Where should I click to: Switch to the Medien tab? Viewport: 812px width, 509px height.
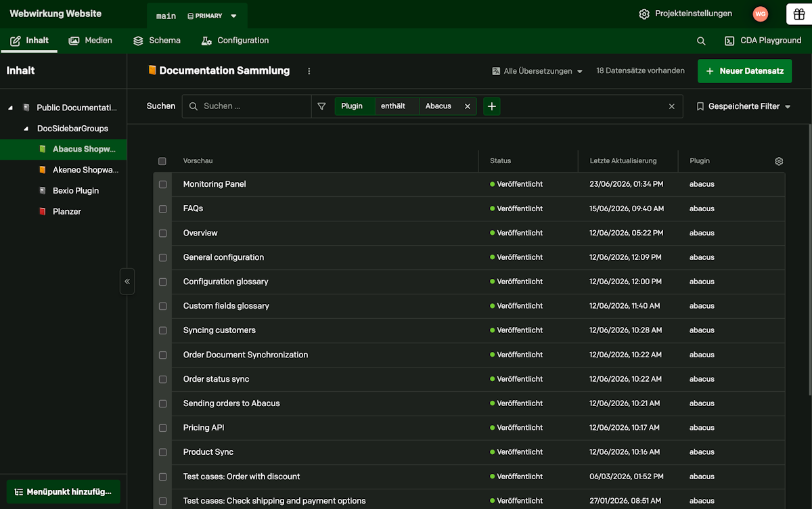[91, 41]
